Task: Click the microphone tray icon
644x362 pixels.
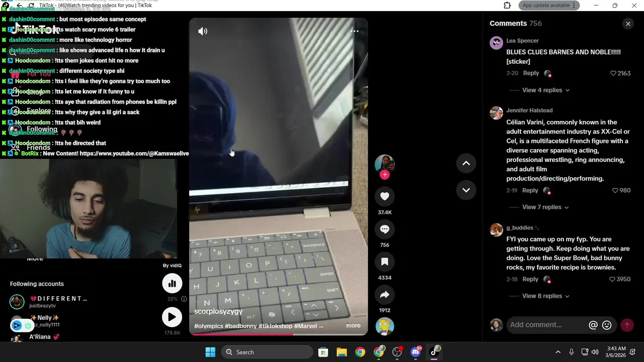Action: [x=571, y=352]
